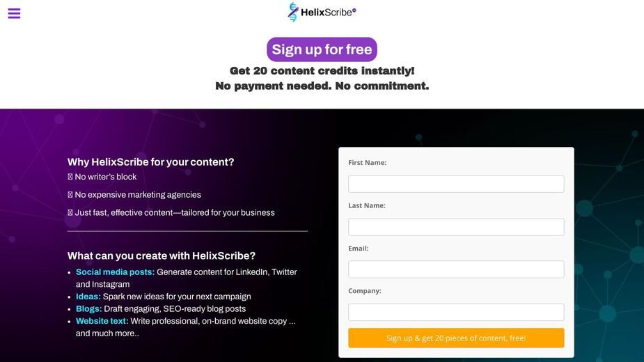Focus the First Name input field
Image resolution: width=644 pixels, height=362 pixels.
click(x=456, y=184)
